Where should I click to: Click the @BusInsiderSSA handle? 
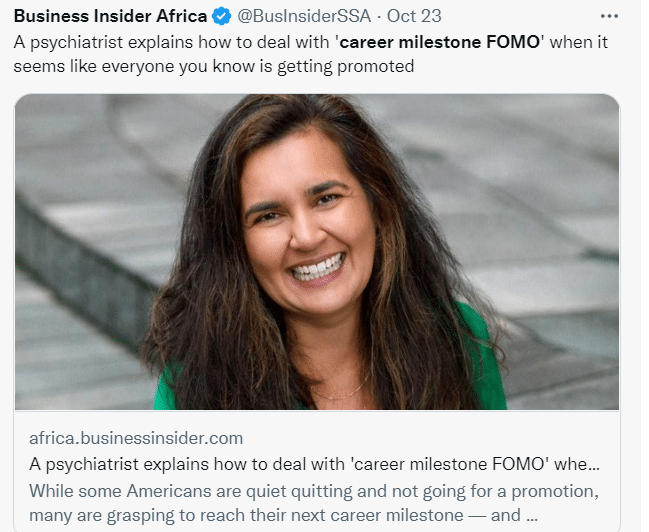point(304,18)
